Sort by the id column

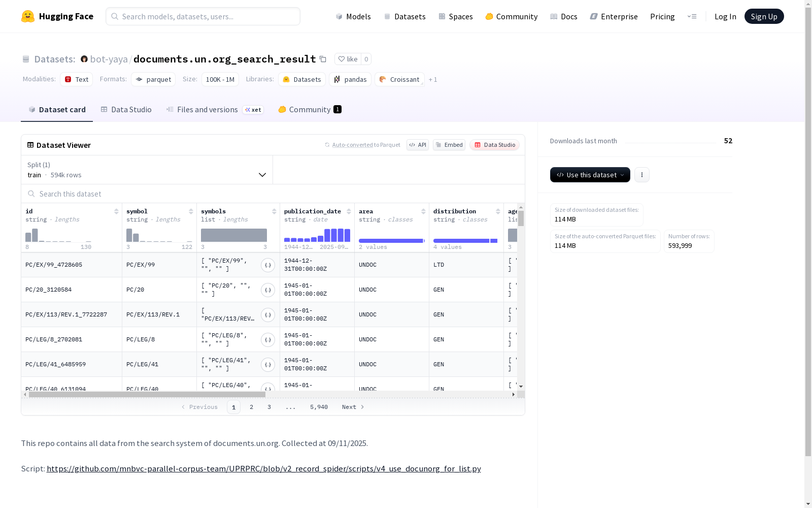[116, 211]
